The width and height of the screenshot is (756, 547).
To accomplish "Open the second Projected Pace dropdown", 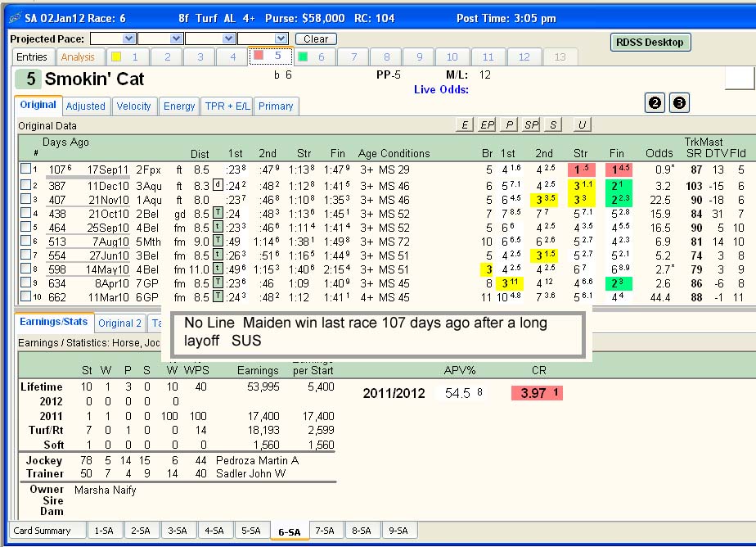I will tap(177, 38).
